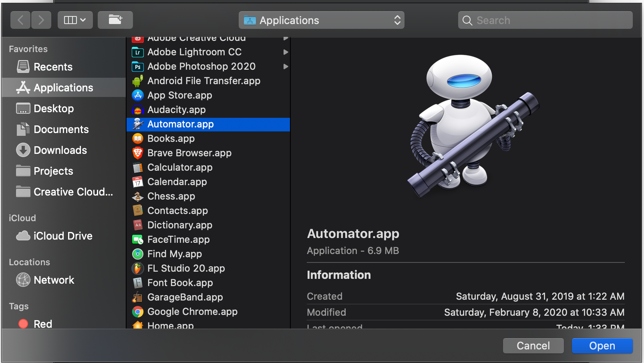Click the Adobe Lightroom CC icon
This screenshot has width=644, height=363.
pyautogui.click(x=138, y=52)
